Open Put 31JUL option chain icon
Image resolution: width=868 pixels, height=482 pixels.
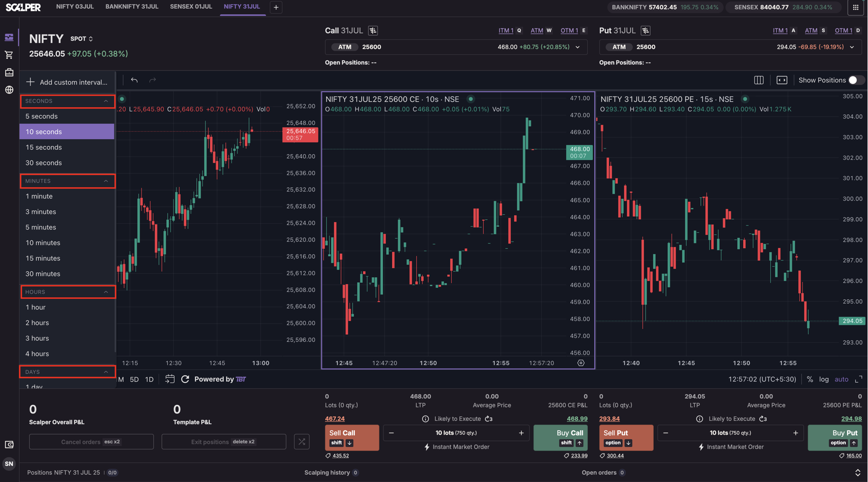click(x=646, y=31)
